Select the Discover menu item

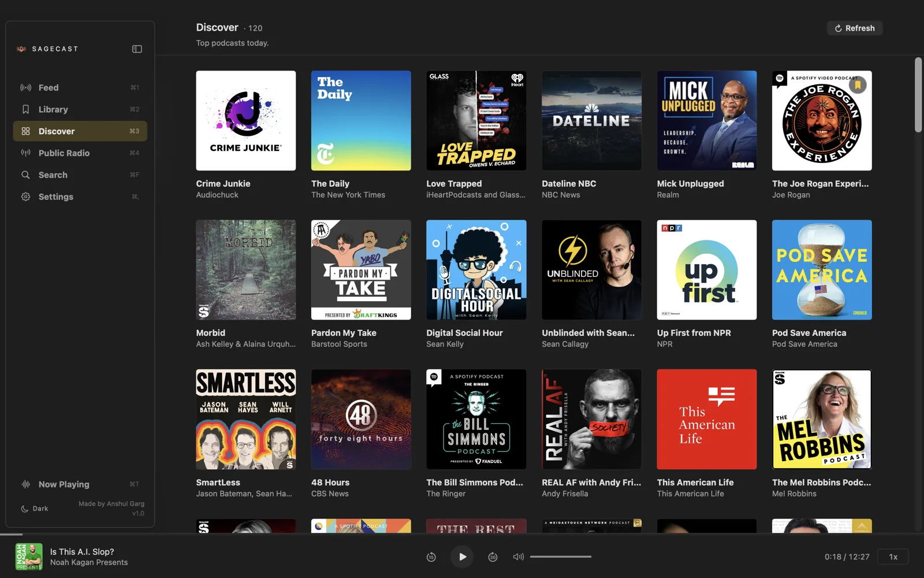[56, 131]
